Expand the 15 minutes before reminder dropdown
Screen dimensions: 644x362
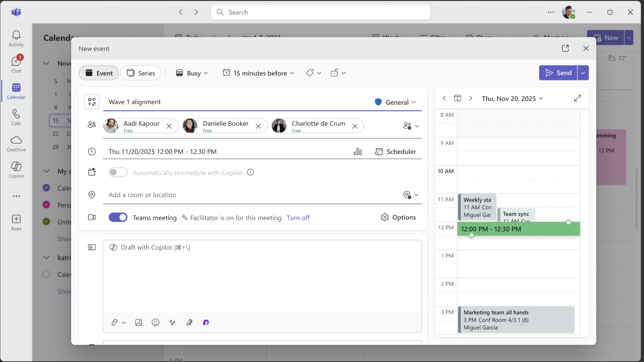pyautogui.click(x=258, y=73)
